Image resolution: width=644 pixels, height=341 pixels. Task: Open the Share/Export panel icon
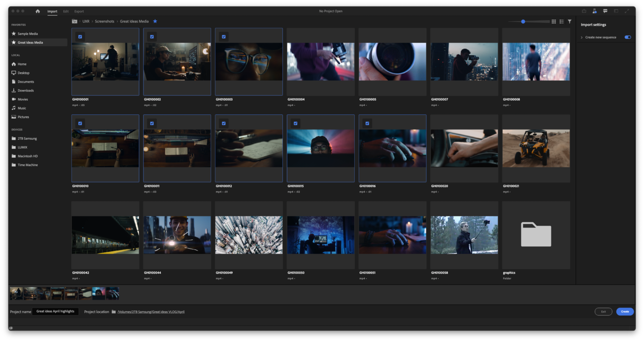click(584, 11)
